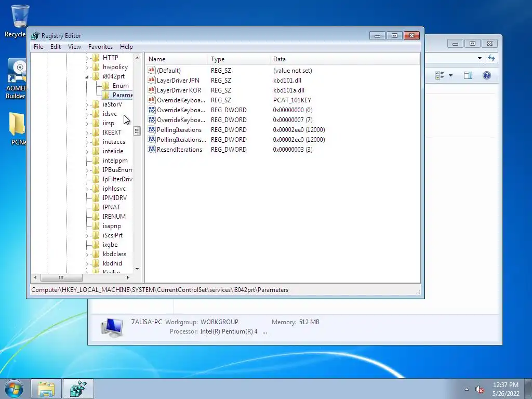Select the kbd101a.dll data cell
Viewport: 532px width, 399px height.
289,90
